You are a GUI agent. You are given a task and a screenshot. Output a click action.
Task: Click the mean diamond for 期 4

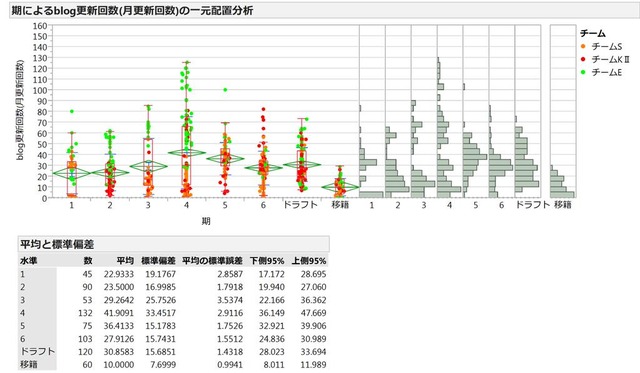(x=187, y=153)
